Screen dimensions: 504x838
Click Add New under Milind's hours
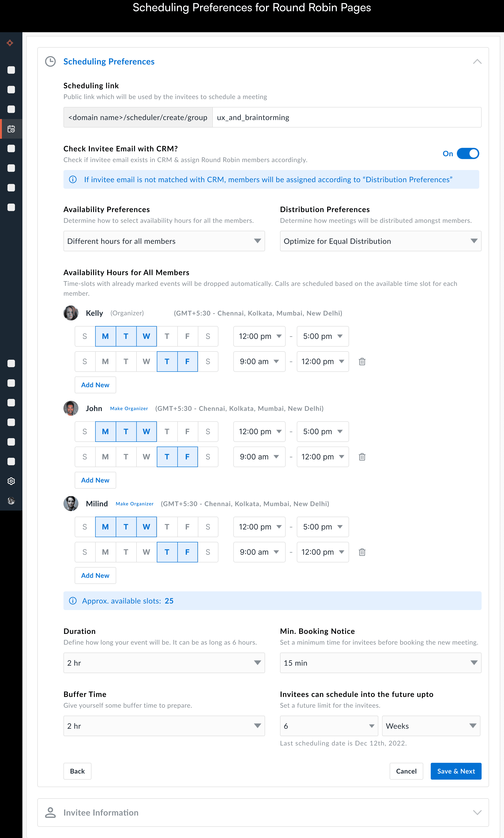(95, 575)
